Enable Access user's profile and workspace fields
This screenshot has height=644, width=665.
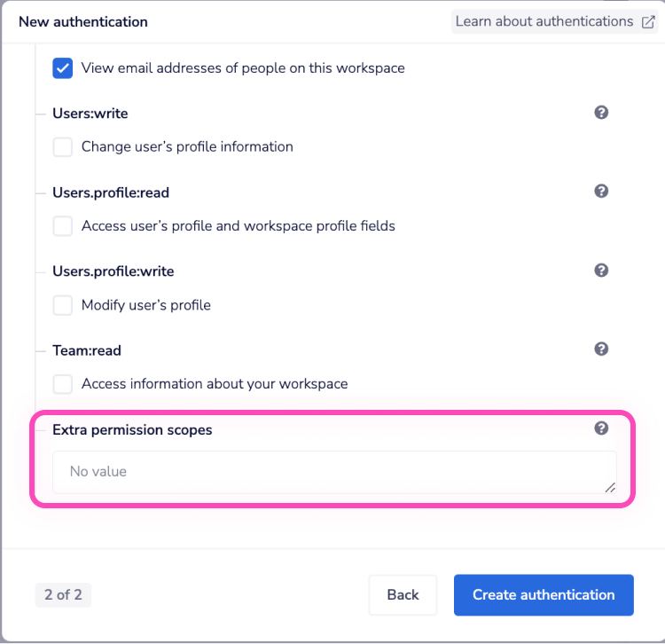coord(62,226)
